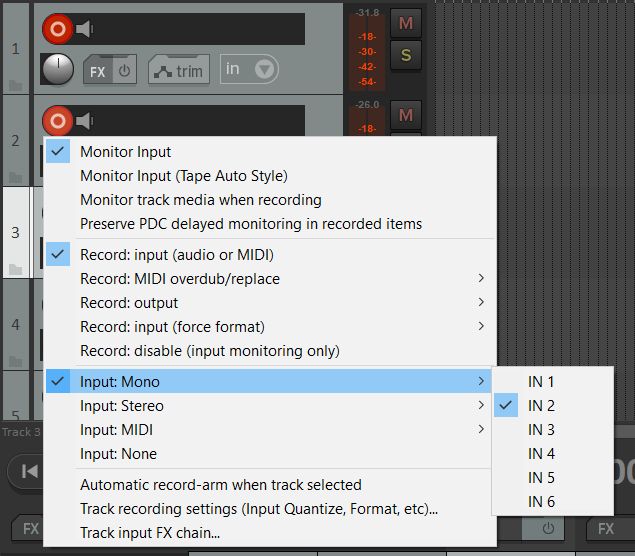The image size is (635, 556).
Task: Click track 1 volume knob
Action: 59,69
